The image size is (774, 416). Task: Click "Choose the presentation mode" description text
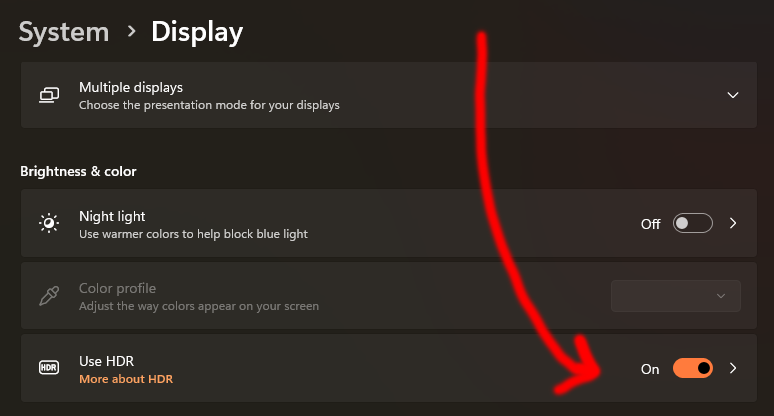tap(209, 105)
